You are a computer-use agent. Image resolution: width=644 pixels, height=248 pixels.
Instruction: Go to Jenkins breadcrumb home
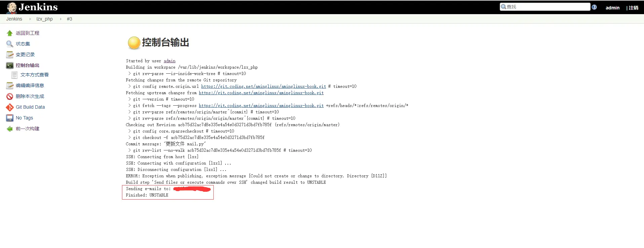coord(14,19)
